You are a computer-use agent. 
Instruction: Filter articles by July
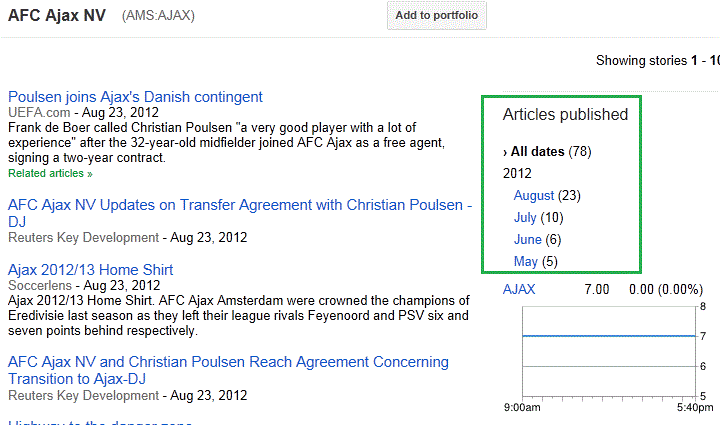tap(525, 217)
